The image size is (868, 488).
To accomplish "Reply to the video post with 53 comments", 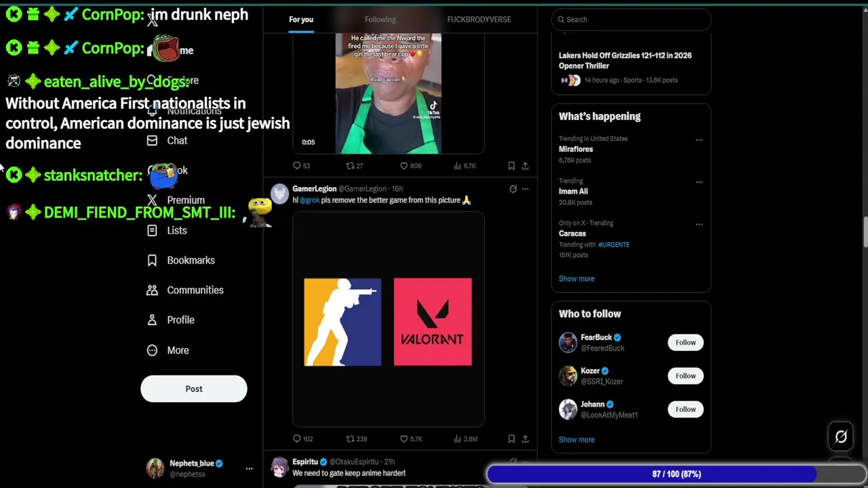I will click(301, 166).
